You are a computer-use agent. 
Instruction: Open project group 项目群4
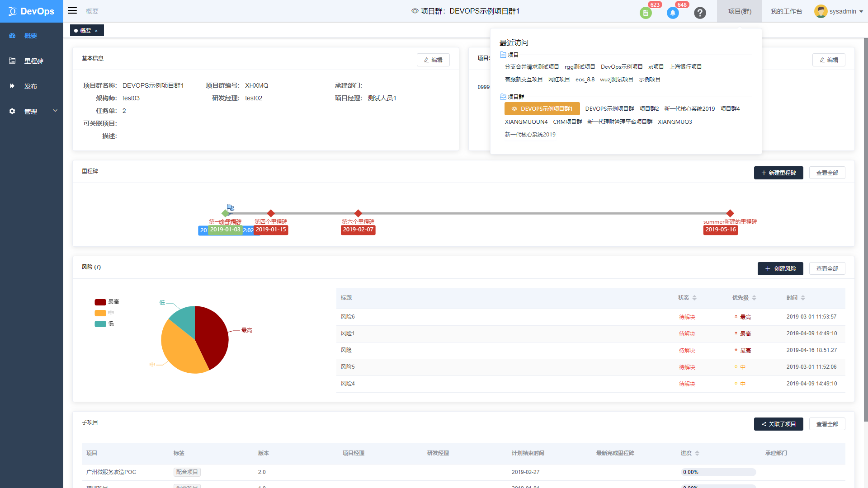coord(730,109)
